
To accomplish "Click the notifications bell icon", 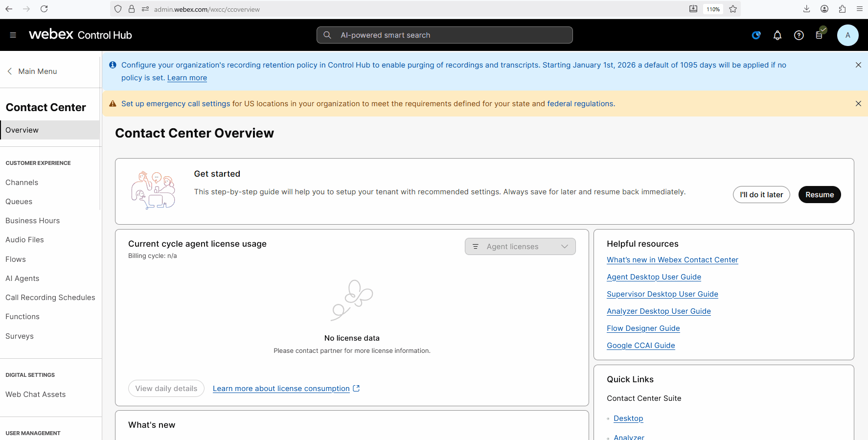I will (x=777, y=35).
